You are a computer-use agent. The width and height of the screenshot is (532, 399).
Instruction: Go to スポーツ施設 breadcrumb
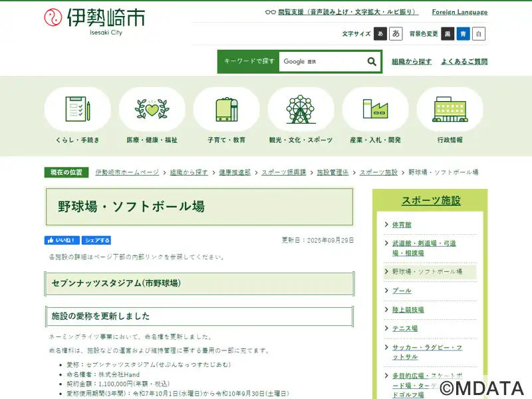[378, 172]
